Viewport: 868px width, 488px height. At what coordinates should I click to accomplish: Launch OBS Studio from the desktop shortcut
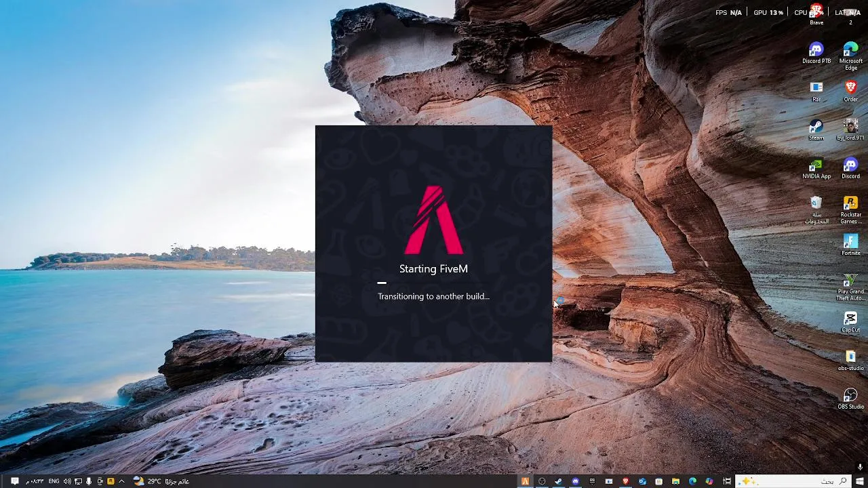850,399
